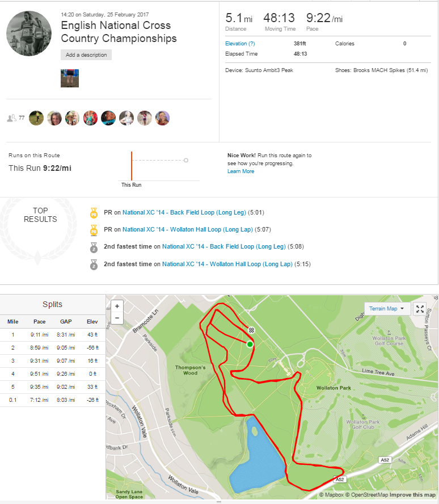The width and height of the screenshot is (439, 504).
Task: Open the 2nd fastest Back Field Loop segment (5:08)
Action: 224,247
